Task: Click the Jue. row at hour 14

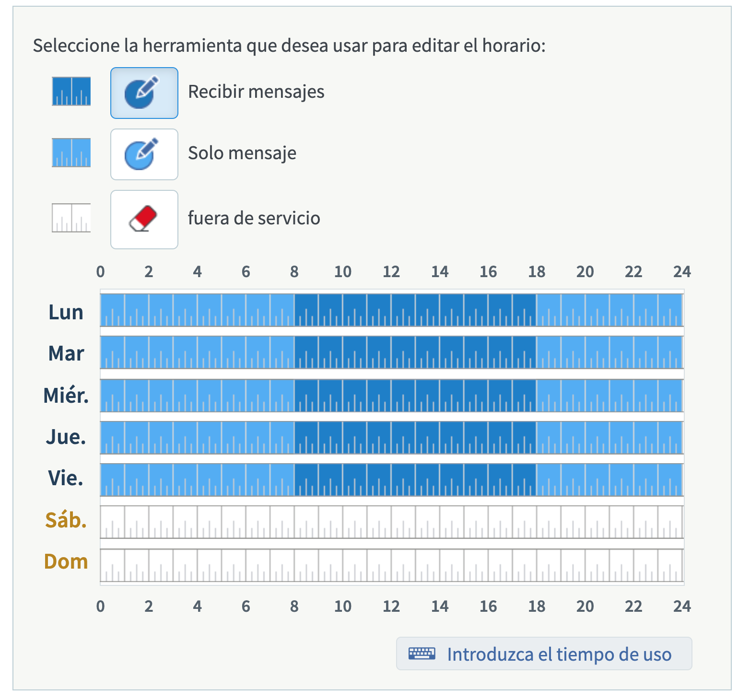Action: 452,438
